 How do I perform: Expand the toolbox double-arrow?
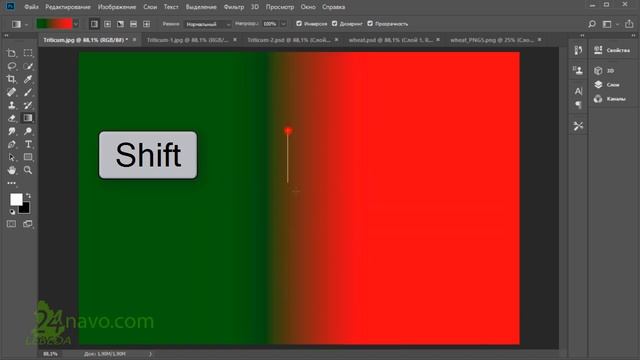click(x=6, y=36)
